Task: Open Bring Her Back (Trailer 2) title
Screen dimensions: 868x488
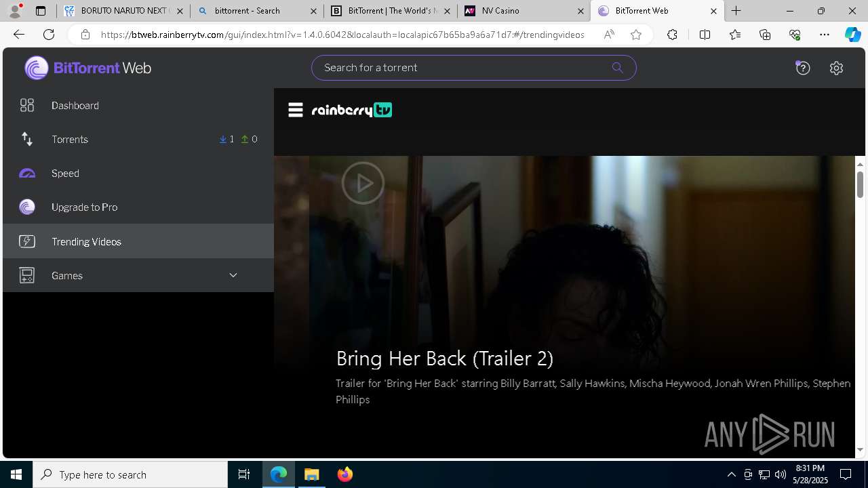Action: [x=445, y=358]
